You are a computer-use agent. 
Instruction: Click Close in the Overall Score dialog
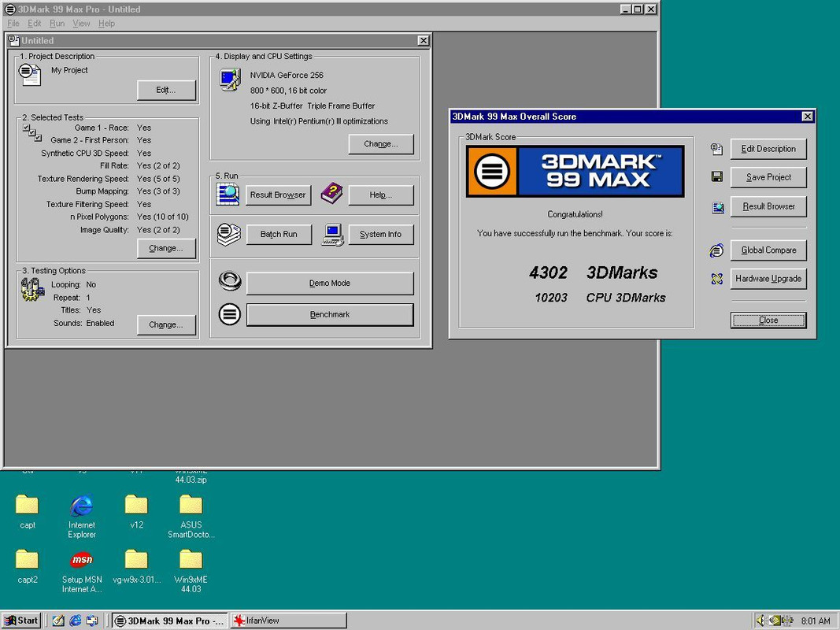[x=768, y=321]
